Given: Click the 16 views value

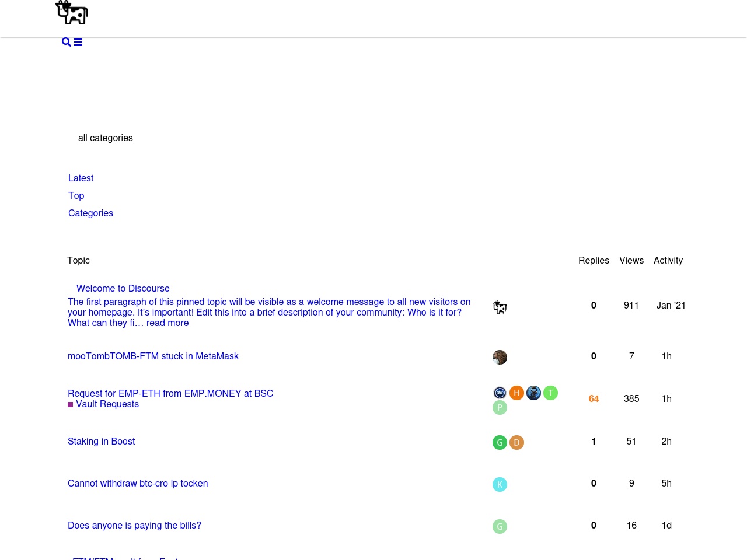Looking at the screenshot, I should pos(631,526).
